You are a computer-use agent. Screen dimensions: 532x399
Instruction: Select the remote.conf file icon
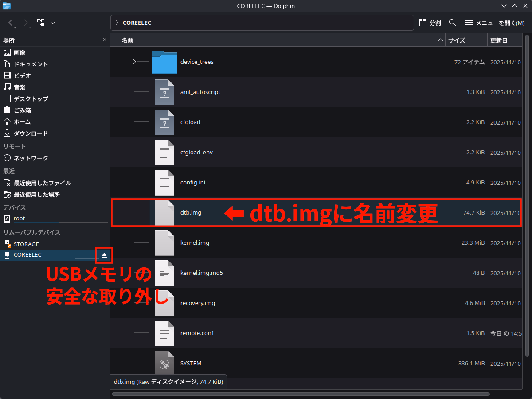164,333
